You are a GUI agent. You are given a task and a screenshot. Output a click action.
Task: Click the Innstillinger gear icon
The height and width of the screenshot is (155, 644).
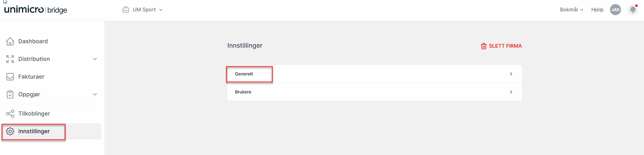pyautogui.click(x=10, y=131)
